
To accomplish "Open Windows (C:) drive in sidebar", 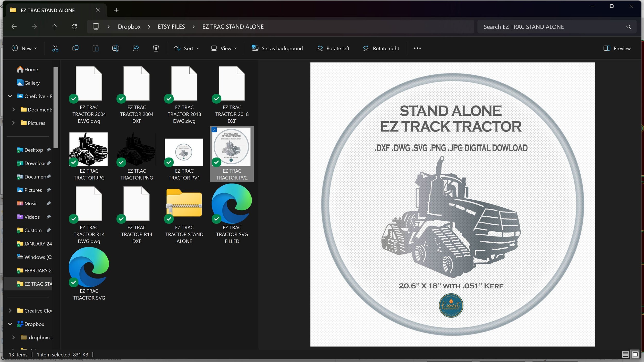I will coord(34,257).
